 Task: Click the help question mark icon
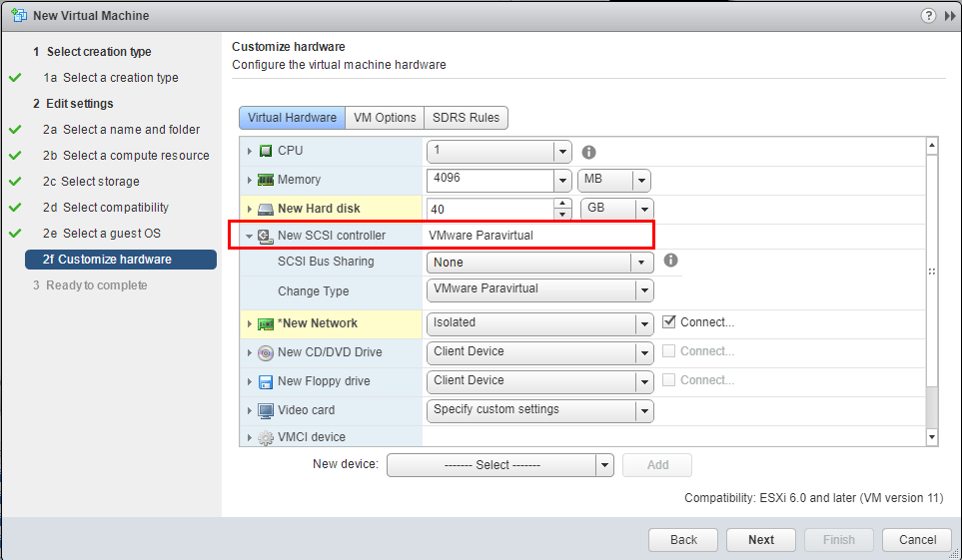[x=928, y=16]
